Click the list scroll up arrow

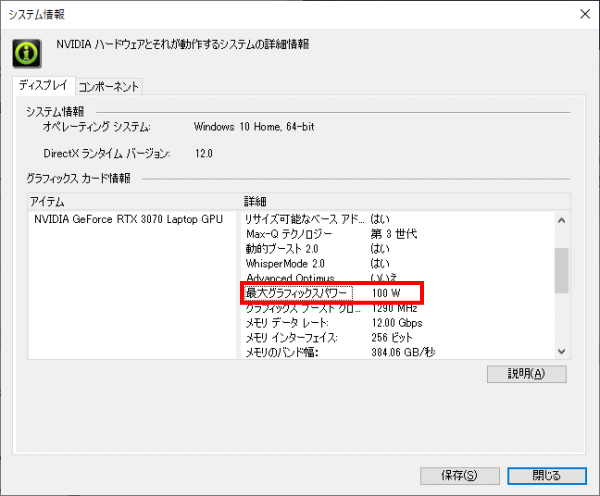click(x=561, y=220)
